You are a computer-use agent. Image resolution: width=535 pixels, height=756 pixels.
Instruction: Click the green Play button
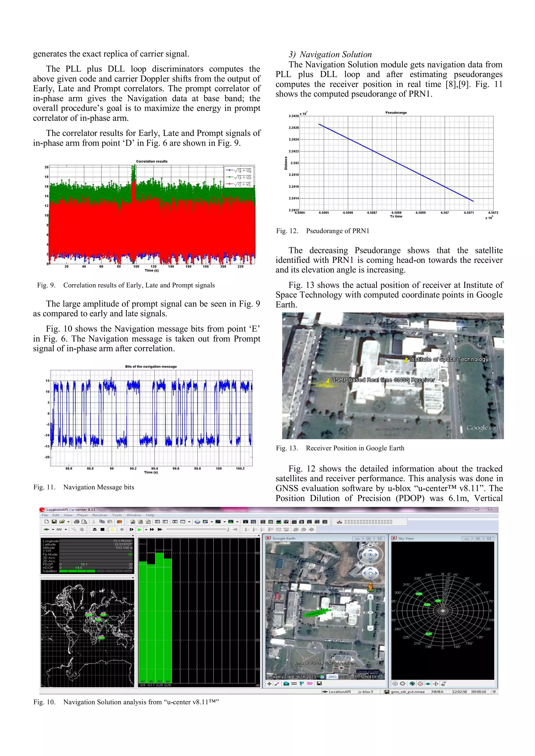point(140,530)
